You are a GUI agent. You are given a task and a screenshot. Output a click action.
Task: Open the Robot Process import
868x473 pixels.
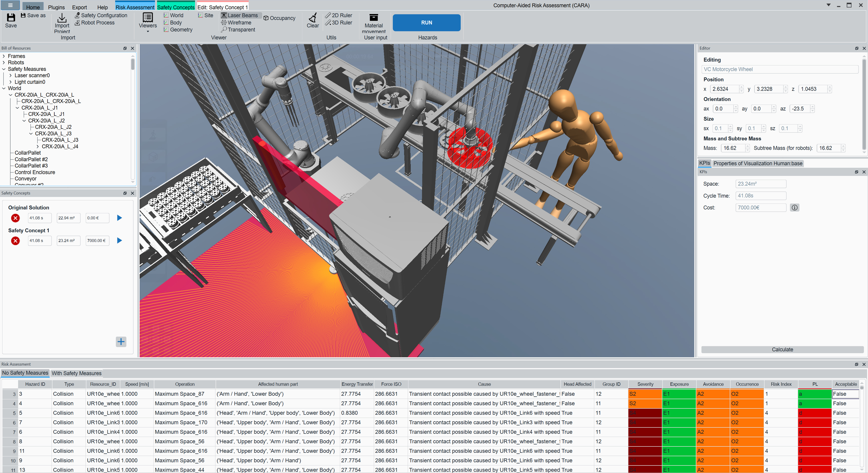[x=95, y=23]
